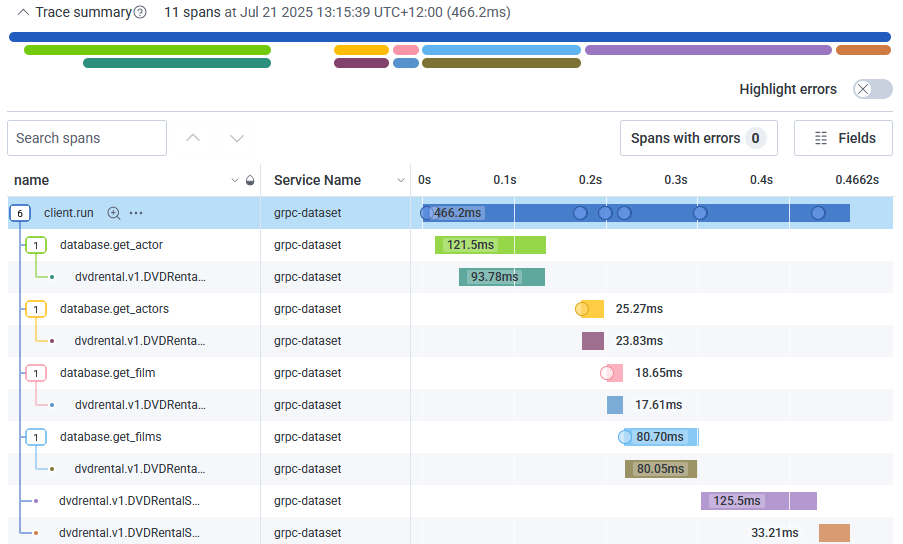Click into the Search spans field
The height and width of the screenshot is (544, 903).
[87, 138]
